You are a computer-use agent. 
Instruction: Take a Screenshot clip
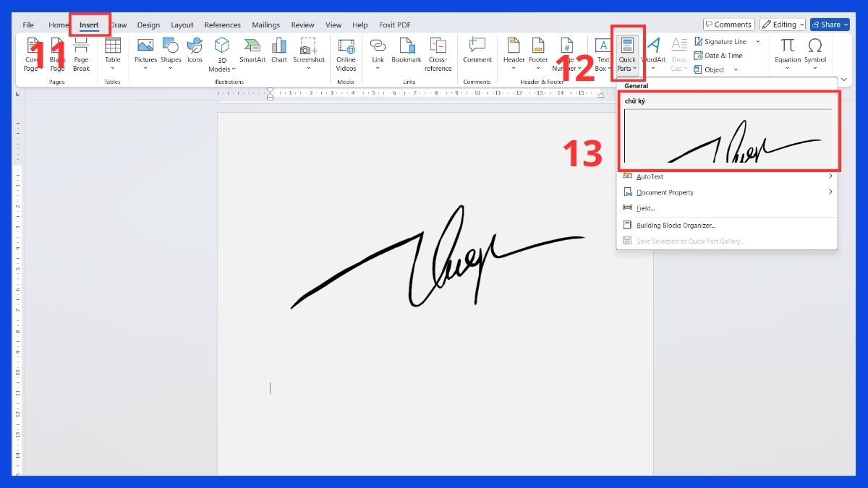309,54
